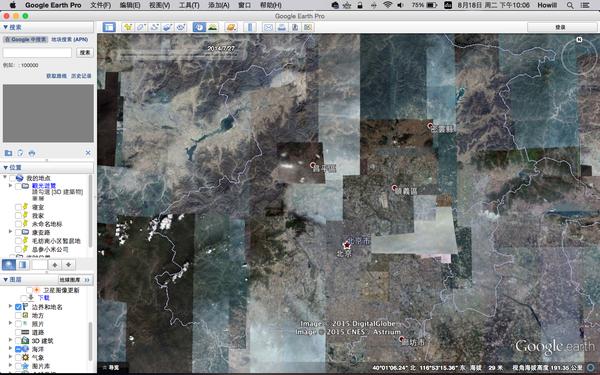Collapse the 搜索 panel triangle
Screen dimensions: 600x375
coord(5,27)
